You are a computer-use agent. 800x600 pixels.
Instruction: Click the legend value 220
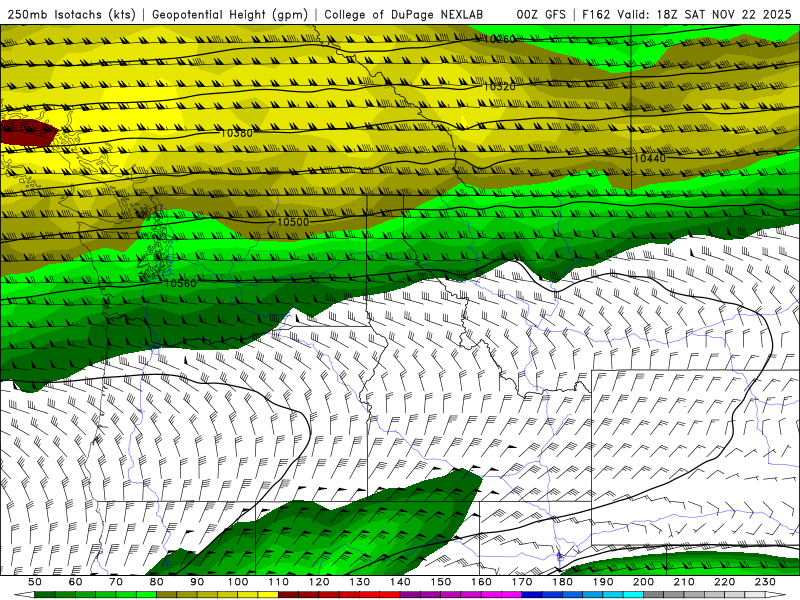click(x=725, y=582)
